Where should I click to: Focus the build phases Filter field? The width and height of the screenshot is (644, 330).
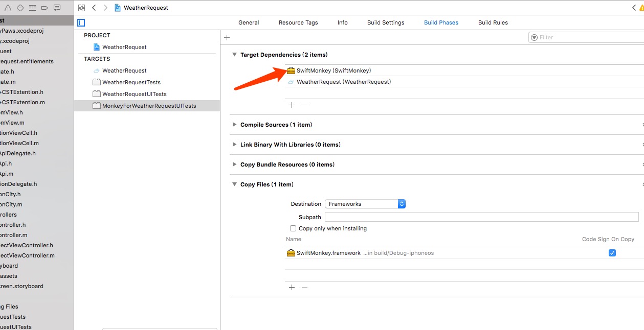point(586,37)
